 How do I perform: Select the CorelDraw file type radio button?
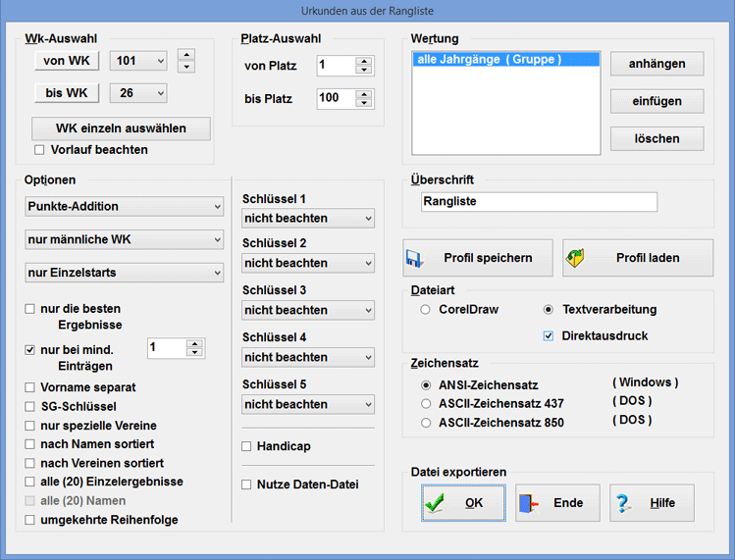click(425, 310)
